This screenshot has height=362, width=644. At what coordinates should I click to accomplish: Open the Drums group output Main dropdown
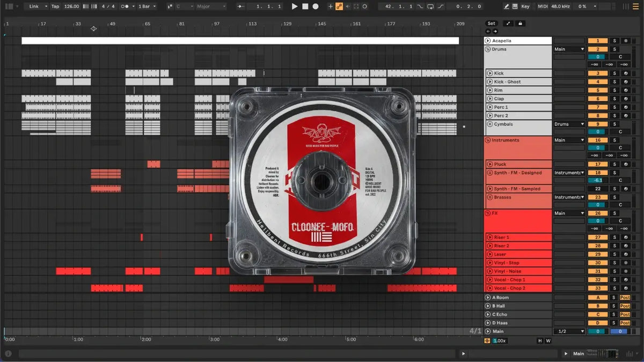tap(569, 49)
